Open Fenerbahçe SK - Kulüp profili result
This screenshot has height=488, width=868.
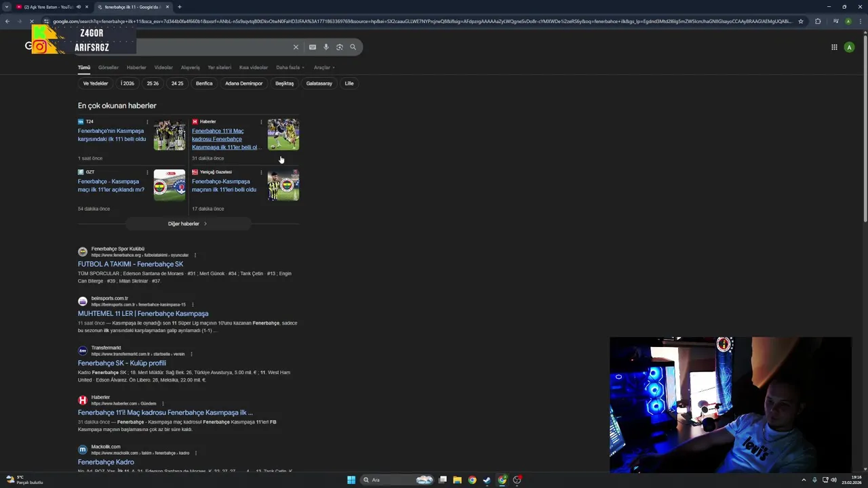[x=122, y=363]
